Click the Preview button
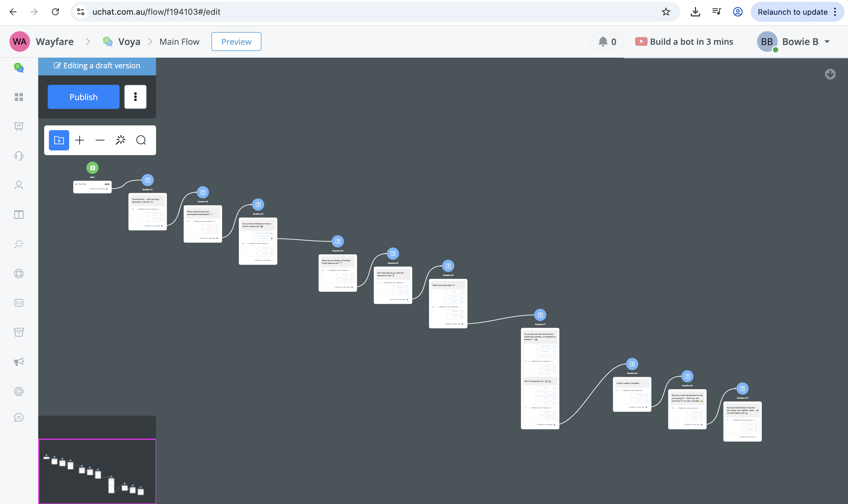The image size is (848, 504). click(236, 42)
